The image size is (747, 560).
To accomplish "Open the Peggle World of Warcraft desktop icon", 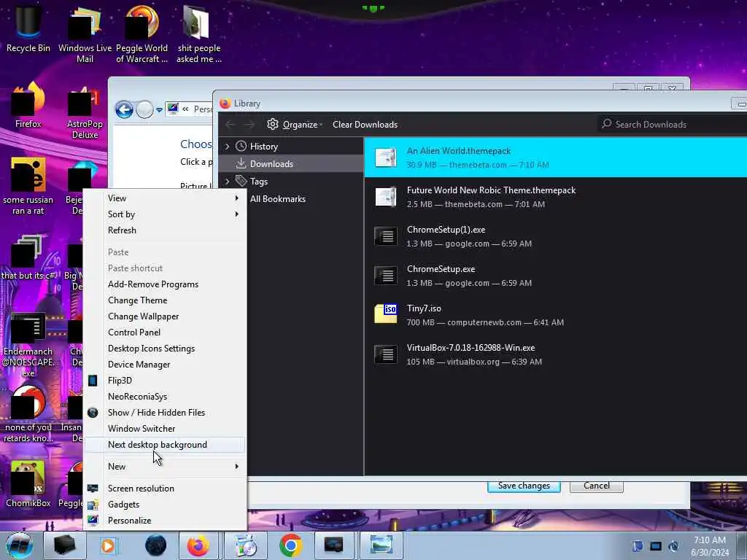I will (142, 34).
